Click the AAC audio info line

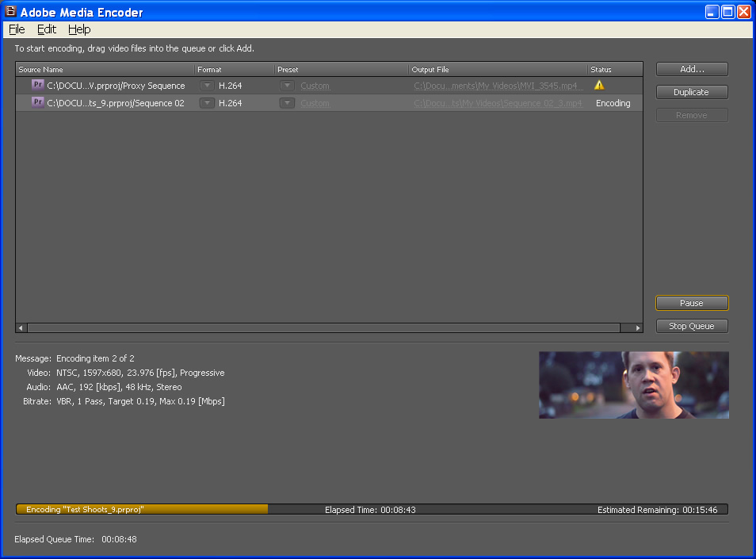tap(119, 387)
